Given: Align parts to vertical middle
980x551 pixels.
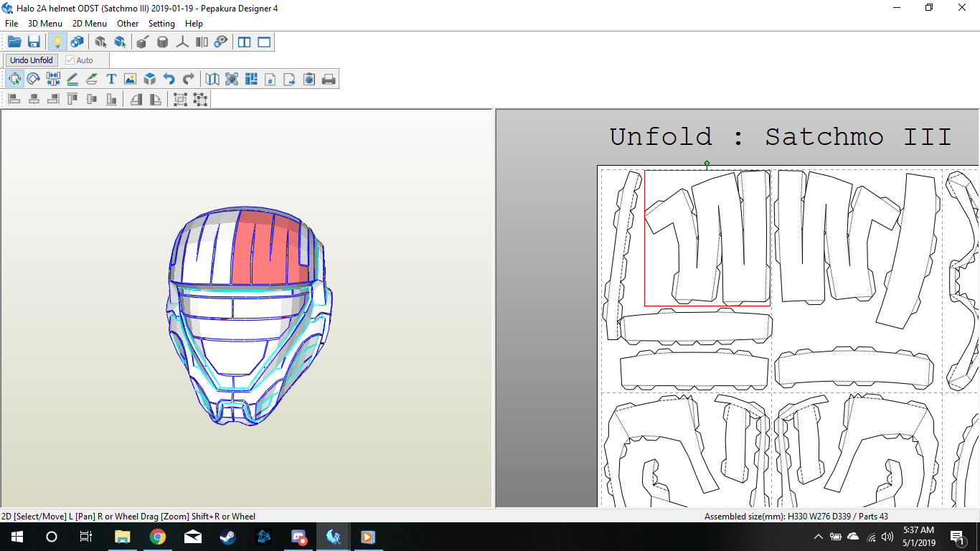Looking at the screenshot, I should (x=92, y=99).
